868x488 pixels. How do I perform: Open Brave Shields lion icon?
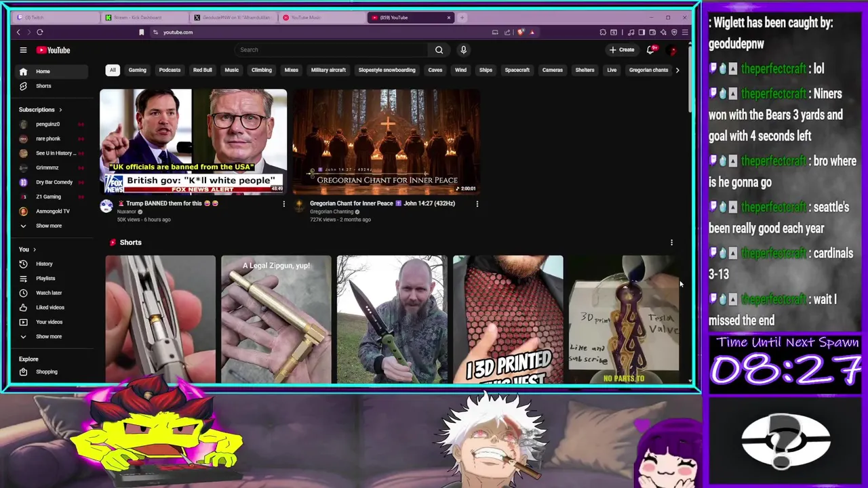pyautogui.click(x=521, y=33)
